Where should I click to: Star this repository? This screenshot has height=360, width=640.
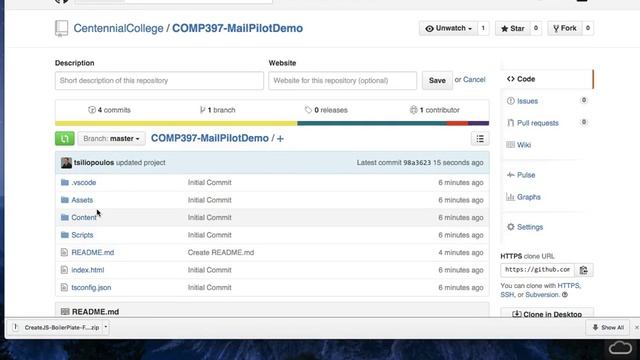[512, 28]
